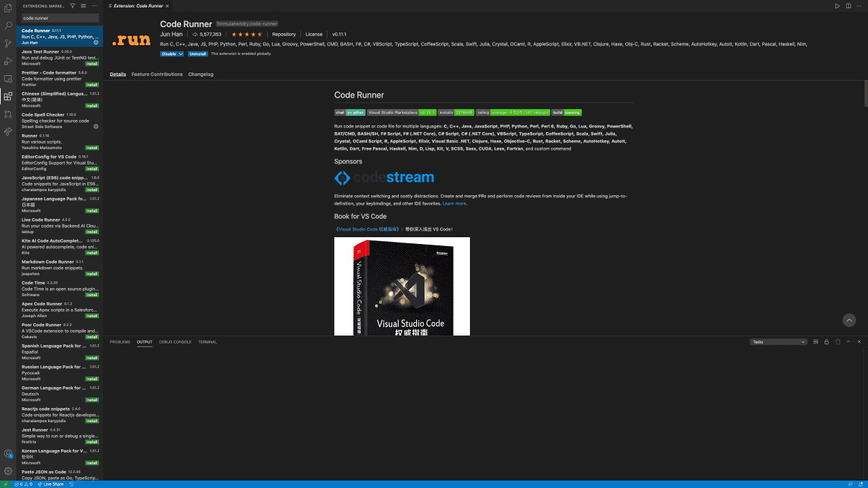This screenshot has width=868, height=488.
Task: Open the Source Control view
Action: pyautogui.click(x=8, y=43)
